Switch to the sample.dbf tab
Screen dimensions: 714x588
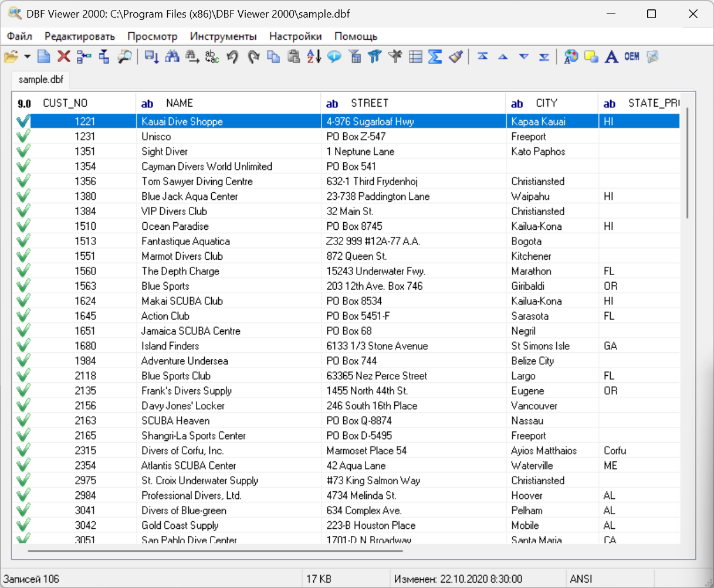point(40,79)
